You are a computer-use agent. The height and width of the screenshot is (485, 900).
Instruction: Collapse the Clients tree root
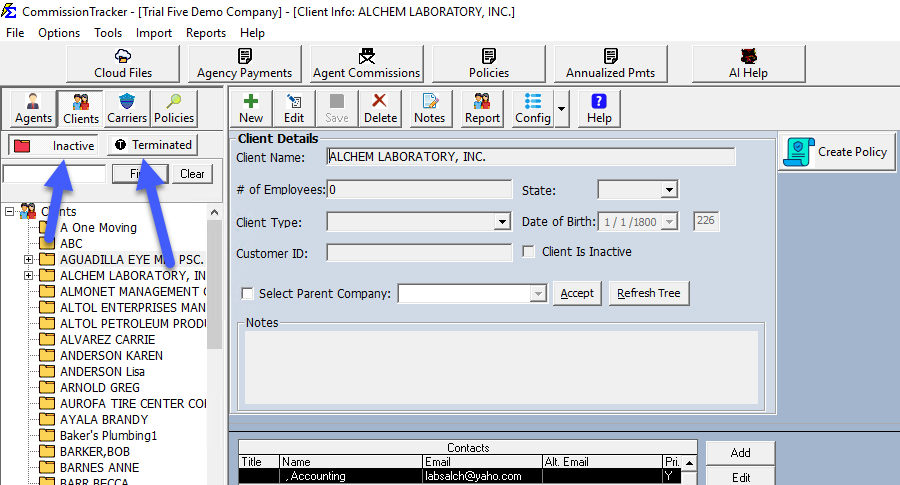coord(9,212)
